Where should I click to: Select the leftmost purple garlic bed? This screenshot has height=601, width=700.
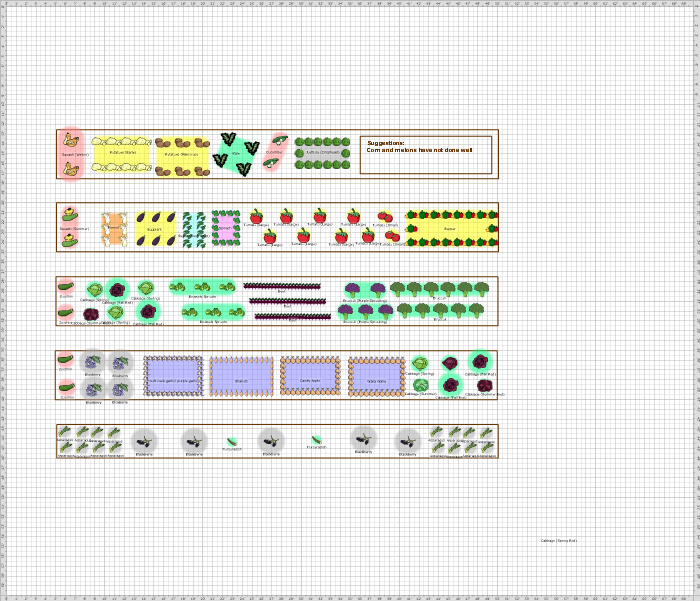pos(173,375)
